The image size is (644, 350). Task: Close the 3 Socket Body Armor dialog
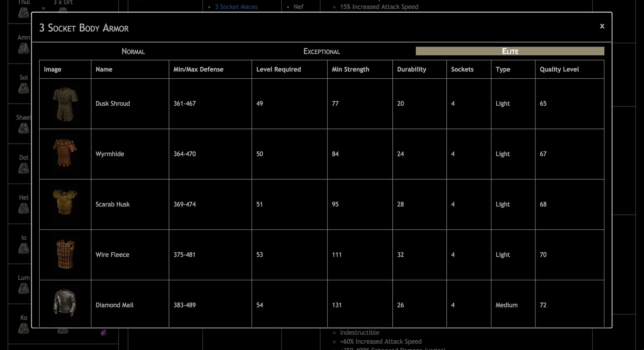coord(602,26)
